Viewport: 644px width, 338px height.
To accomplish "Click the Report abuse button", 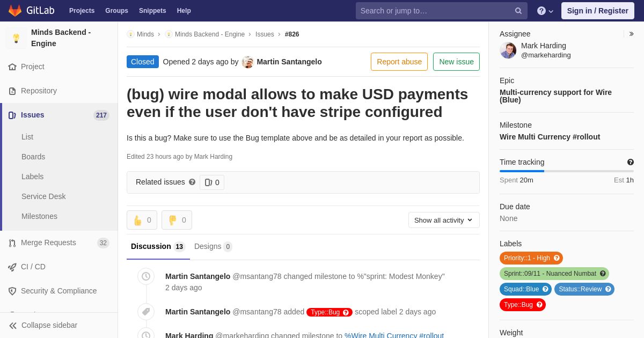I will point(399,62).
